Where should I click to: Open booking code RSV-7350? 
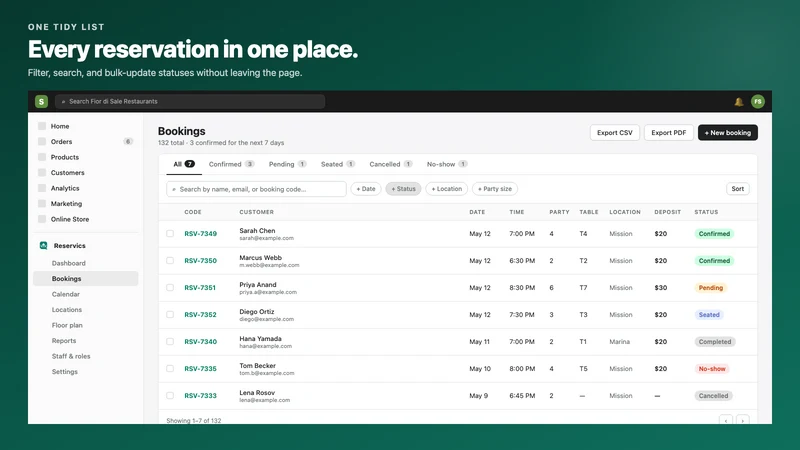point(201,261)
